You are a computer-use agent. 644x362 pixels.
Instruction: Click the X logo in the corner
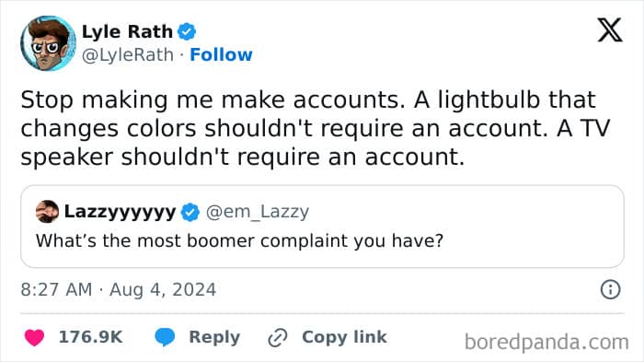(x=610, y=29)
